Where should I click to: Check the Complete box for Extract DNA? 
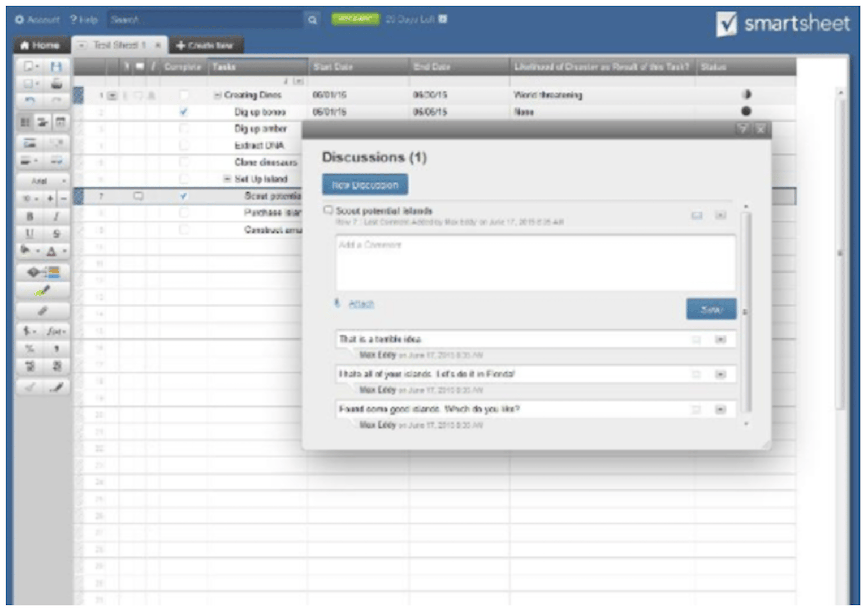183,145
